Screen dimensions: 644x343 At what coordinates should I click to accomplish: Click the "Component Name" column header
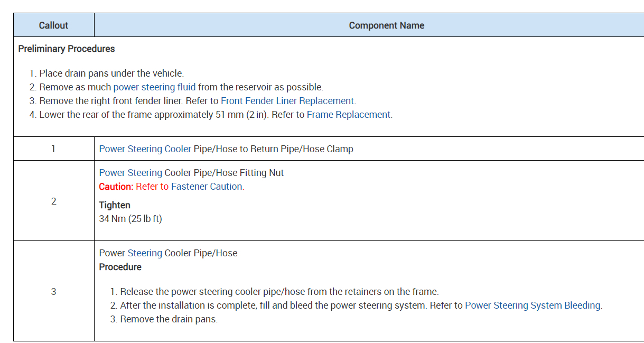click(x=386, y=25)
